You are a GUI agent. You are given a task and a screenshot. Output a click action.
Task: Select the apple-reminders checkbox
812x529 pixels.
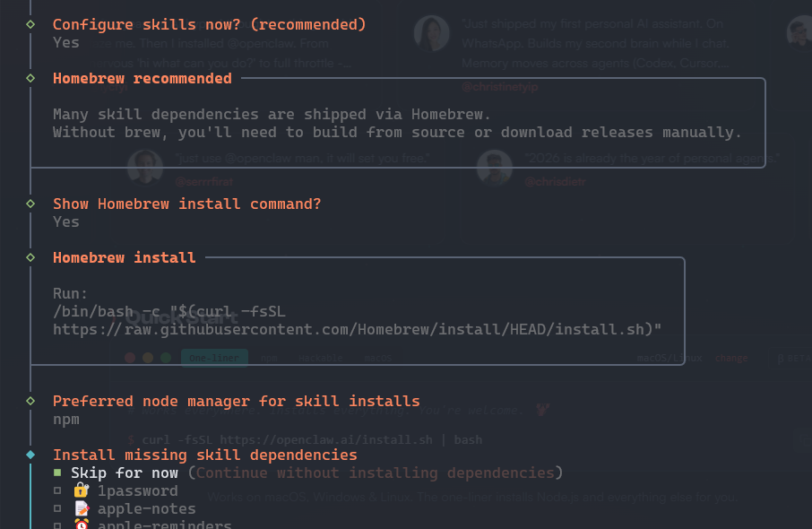click(57, 525)
